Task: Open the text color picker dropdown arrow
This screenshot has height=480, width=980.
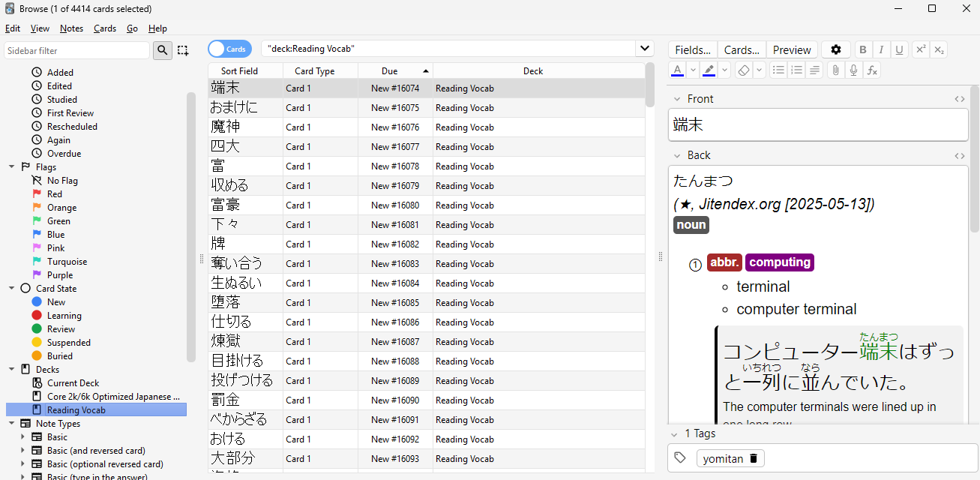Action: pos(694,70)
